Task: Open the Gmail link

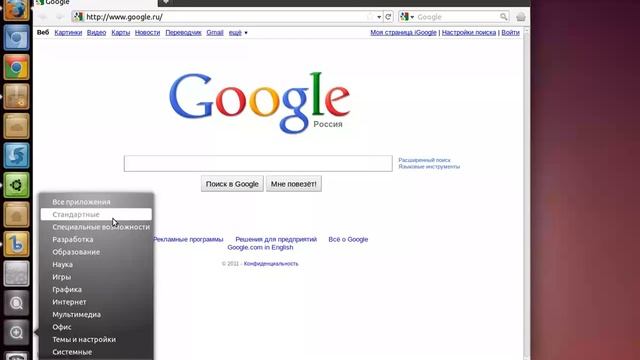Action: 215,33
